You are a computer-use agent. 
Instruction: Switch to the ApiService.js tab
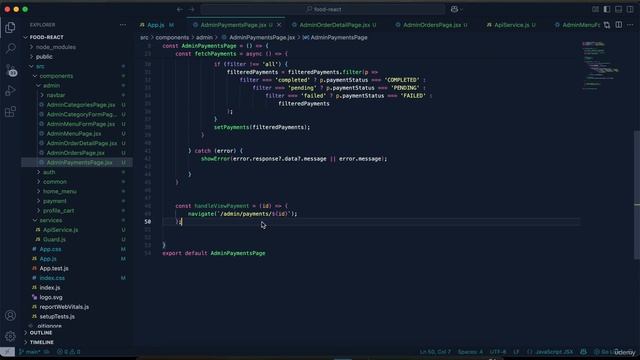pyautogui.click(x=511, y=25)
